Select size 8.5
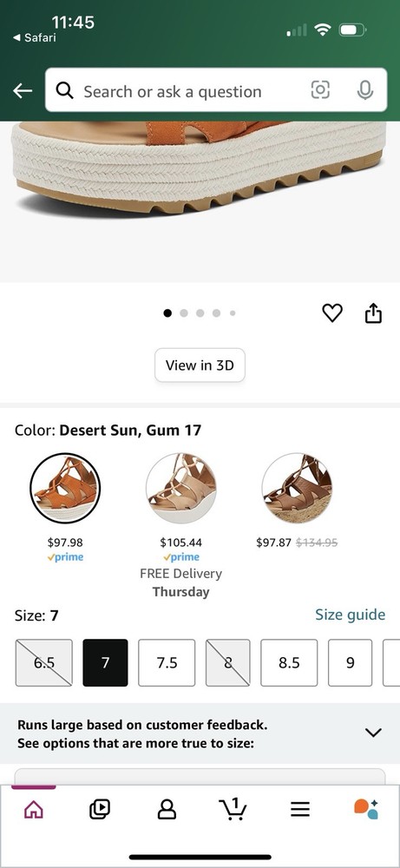The height and width of the screenshot is (868, 400). [x=289, y=662]
